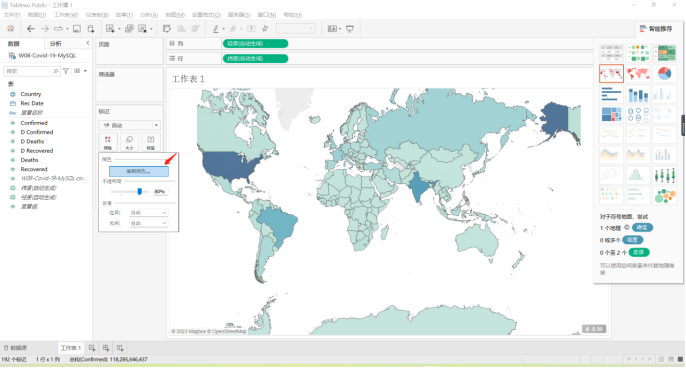The width and height of the screenshot is (686, 368).
Task: Open the marks type dropdown
Action: click(130, 125)
